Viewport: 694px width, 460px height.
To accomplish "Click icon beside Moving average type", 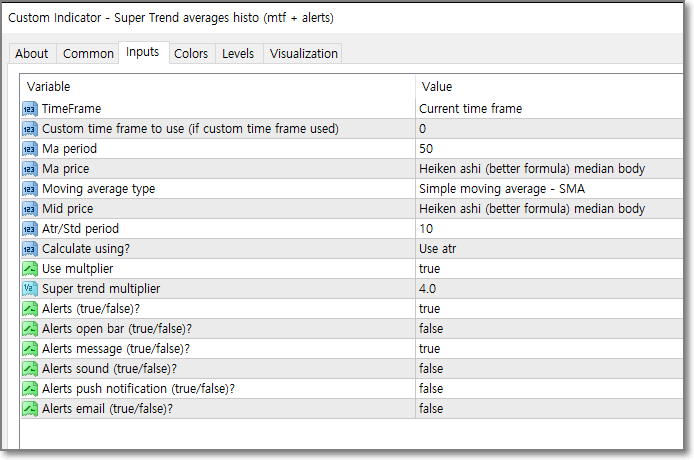I will (29, 188).
